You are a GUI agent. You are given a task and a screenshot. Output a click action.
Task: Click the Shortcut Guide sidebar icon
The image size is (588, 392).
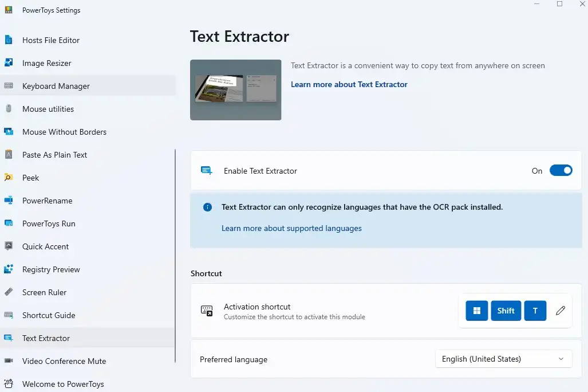(9, 315)
